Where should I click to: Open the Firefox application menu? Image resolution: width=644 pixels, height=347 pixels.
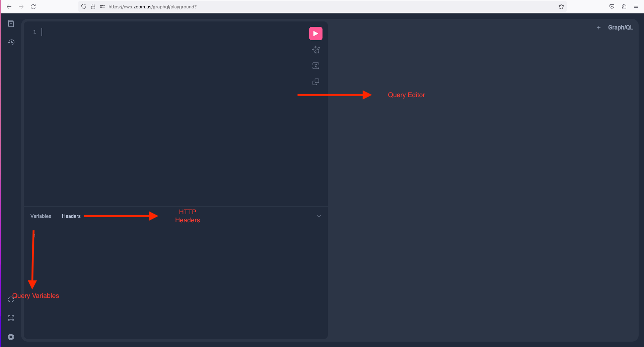tap(636, 6)
